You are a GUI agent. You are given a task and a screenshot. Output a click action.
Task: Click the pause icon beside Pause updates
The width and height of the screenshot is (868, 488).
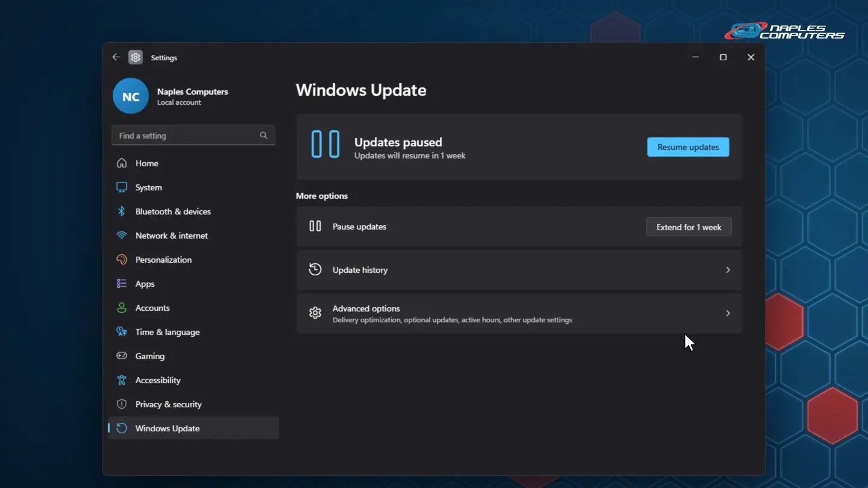coord(315,227)
